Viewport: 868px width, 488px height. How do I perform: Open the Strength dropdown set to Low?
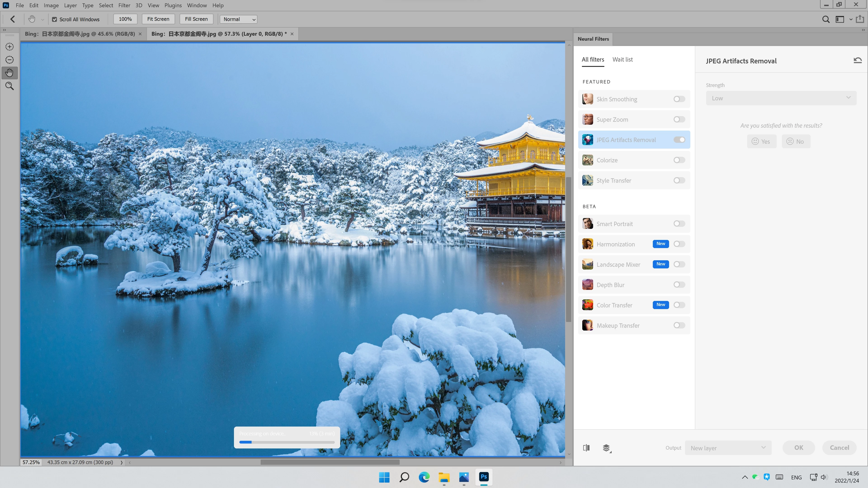(x=781, y=98)
